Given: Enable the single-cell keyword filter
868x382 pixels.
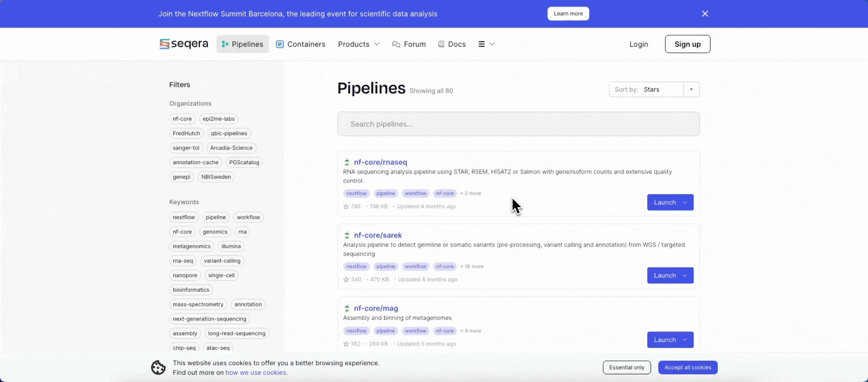Looking at the screenshot, I should coord(221,275).
